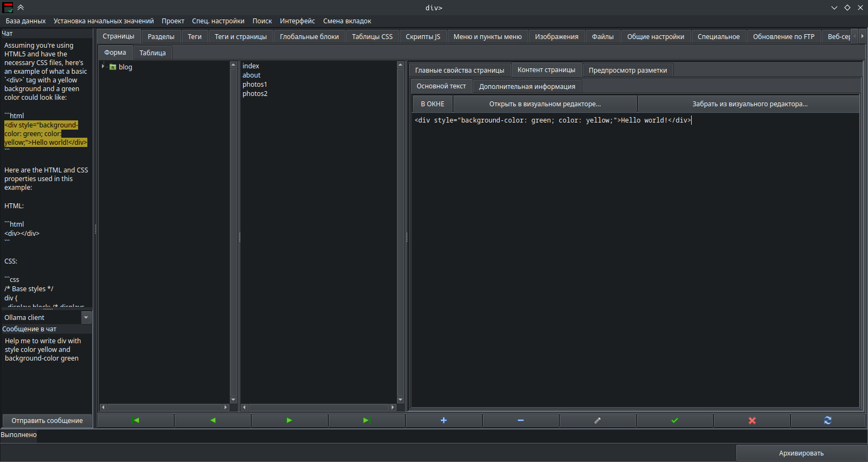The height and width of the screenshot is (462, 868).
Task: Switch to Файлы tab
Action: [x=603, y=37]
